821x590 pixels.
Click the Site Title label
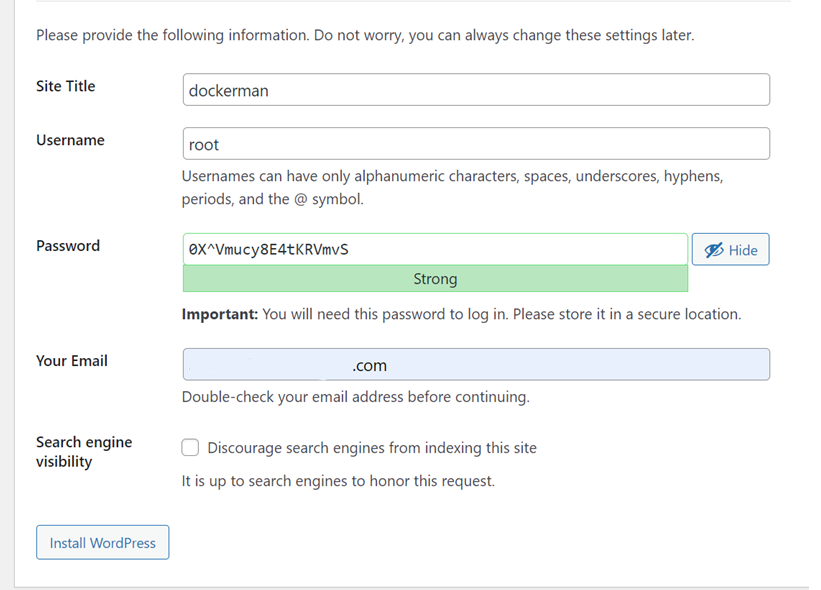tap(66, 86)
